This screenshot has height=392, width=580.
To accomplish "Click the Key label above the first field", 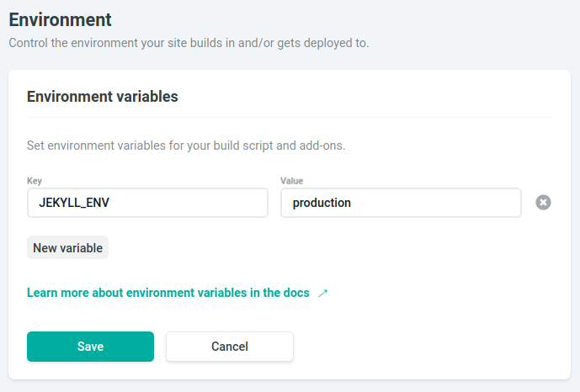I will (35, 181).
